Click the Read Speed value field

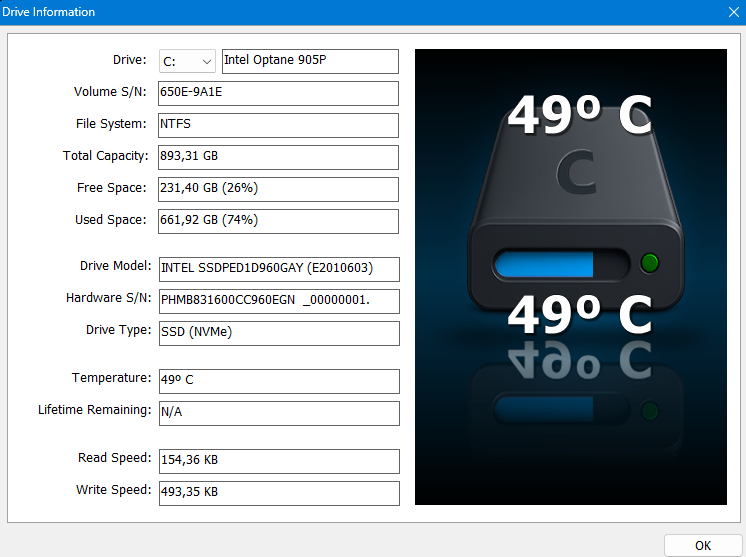click(278, 461)
